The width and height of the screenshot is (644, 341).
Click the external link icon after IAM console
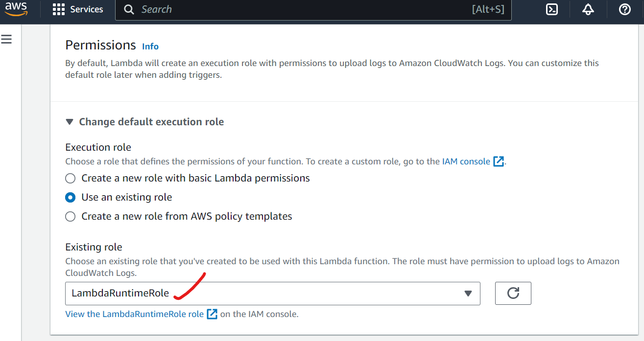pos(499,161)
